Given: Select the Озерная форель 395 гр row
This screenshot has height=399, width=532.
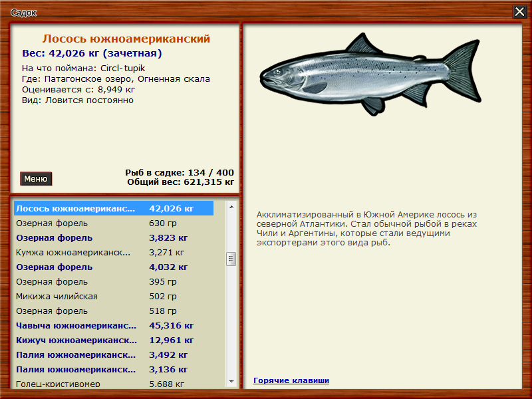Looking at the screenshot, I should 114,281.
